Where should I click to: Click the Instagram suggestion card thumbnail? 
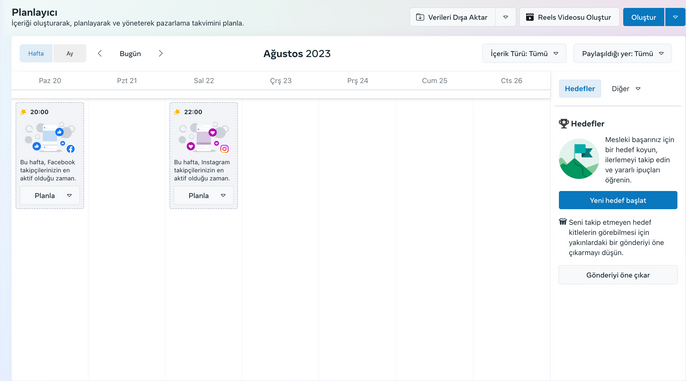[203, 138]
